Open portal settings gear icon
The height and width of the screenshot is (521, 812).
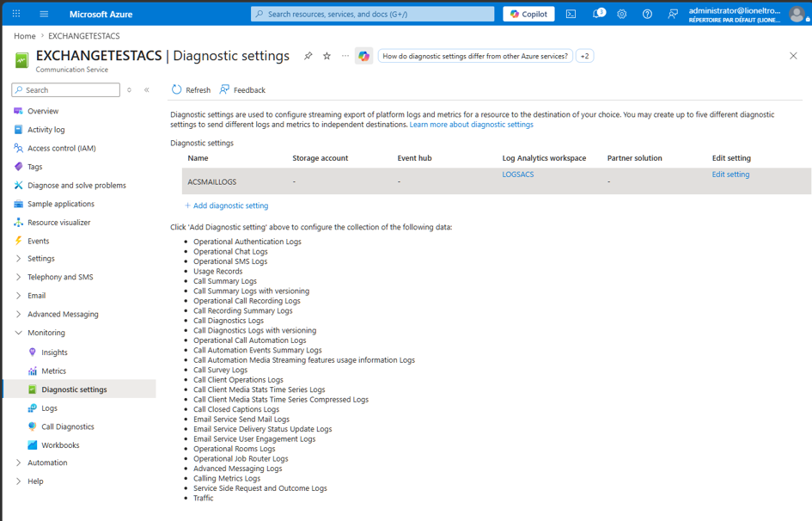[x=622, y=14]
